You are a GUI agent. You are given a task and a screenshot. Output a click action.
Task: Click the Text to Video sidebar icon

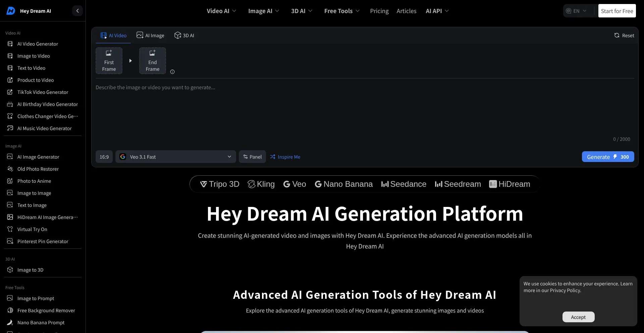10,68
